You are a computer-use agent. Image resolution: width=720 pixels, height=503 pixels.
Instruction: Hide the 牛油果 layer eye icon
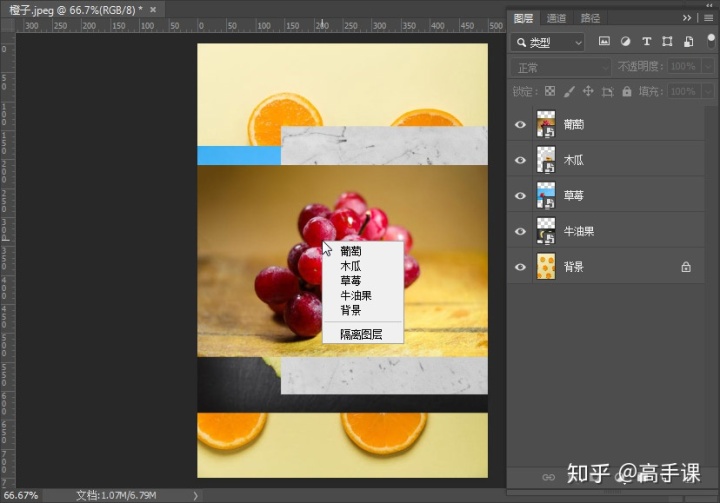[x=520, y=231]
